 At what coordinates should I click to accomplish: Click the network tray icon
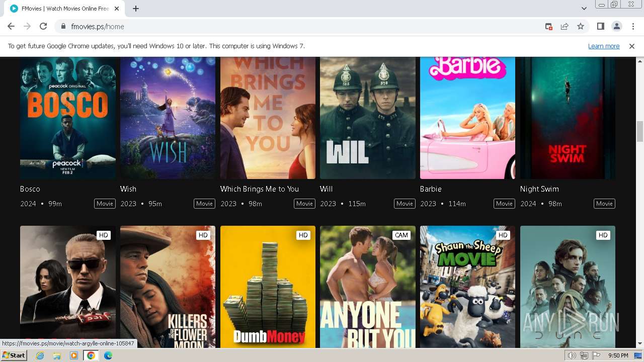(x=584, y=355)
